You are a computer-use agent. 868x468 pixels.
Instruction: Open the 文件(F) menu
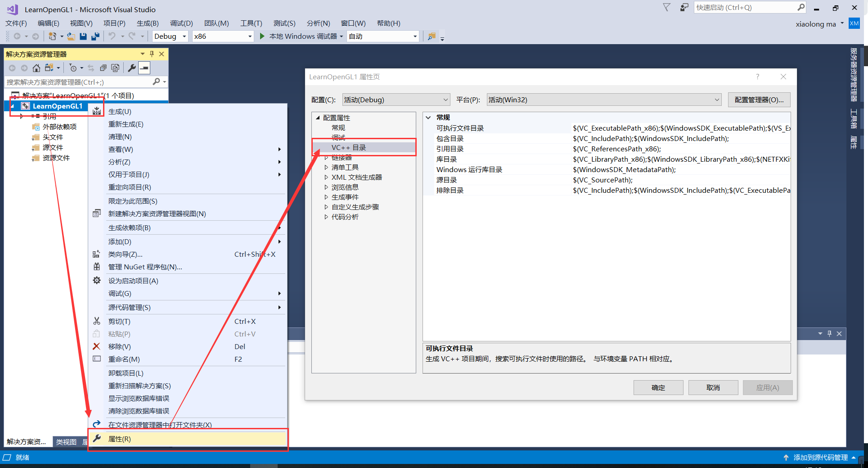point(16,23)
